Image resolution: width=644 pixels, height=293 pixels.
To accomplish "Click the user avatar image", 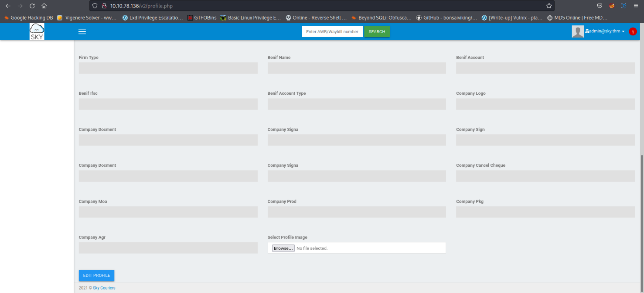I will click(x=578, y=31).
